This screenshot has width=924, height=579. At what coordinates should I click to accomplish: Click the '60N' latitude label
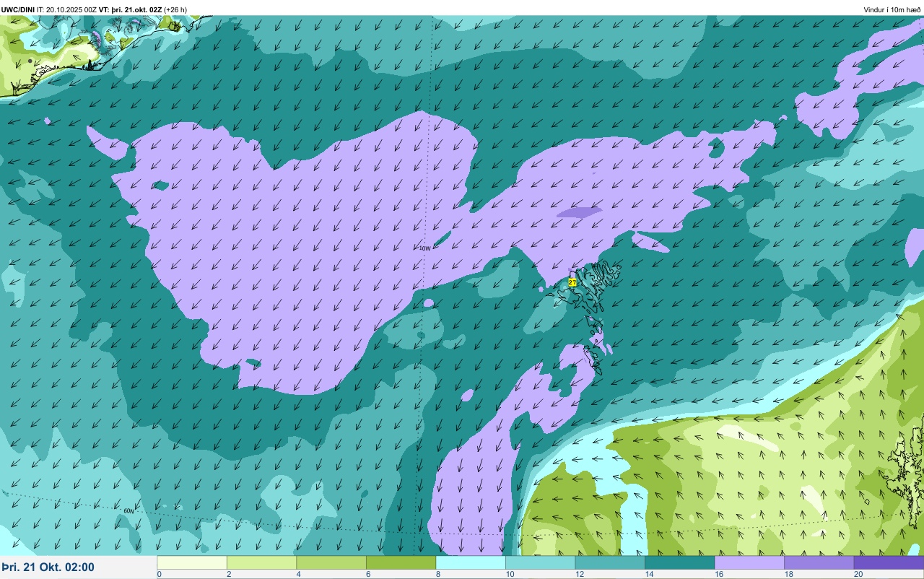(x=128, y=511)
